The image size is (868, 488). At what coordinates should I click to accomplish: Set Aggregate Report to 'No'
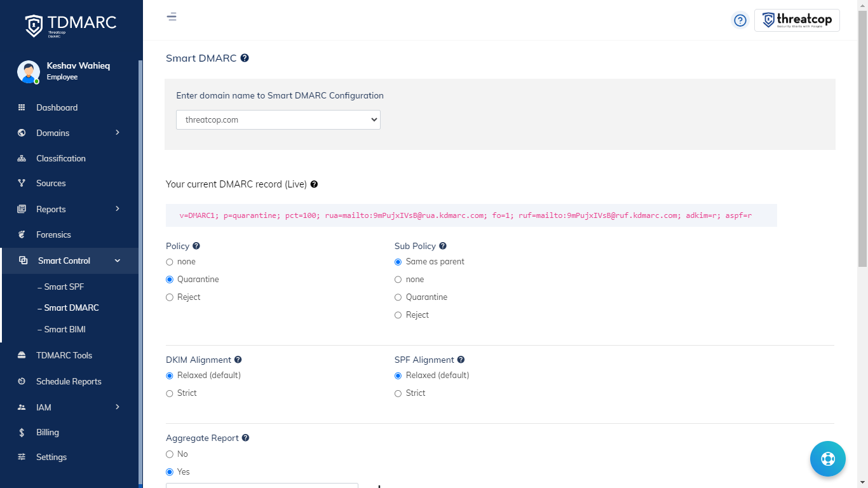[170, 454]
